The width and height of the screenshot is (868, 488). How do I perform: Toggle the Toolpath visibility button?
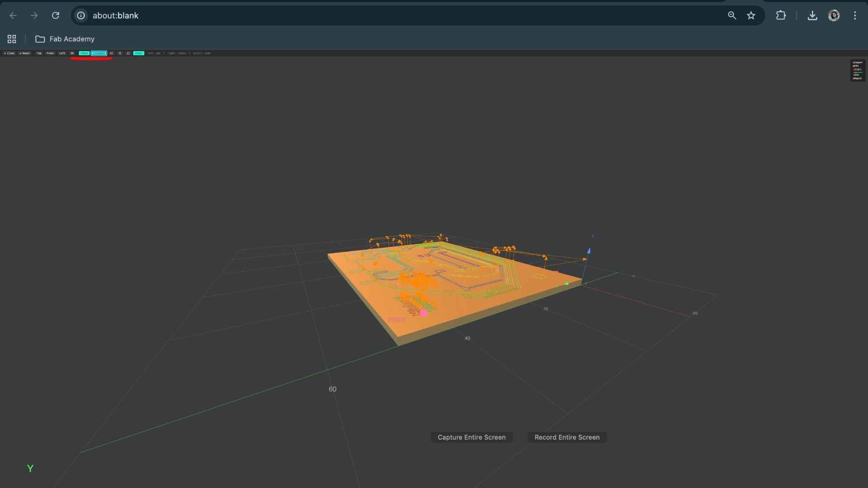[99, 53]
